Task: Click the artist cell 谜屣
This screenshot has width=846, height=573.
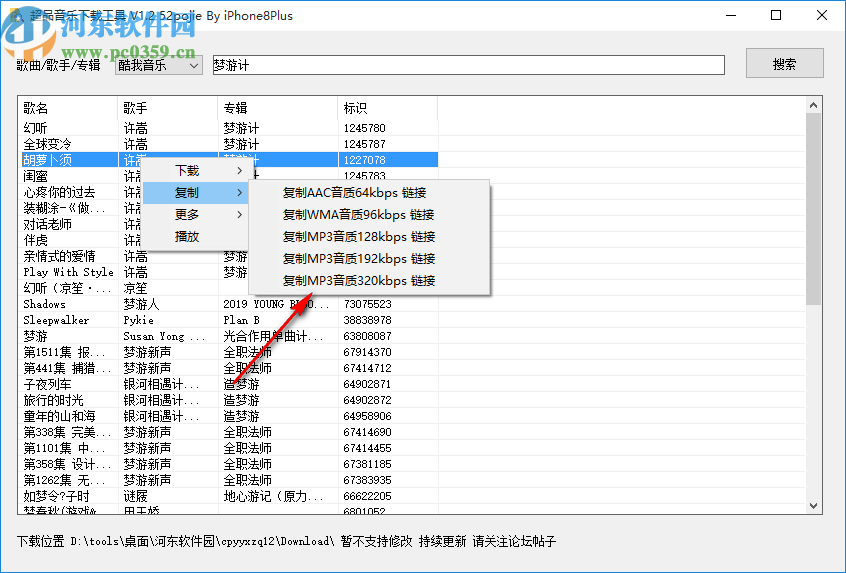Action: tap(135, 496)
